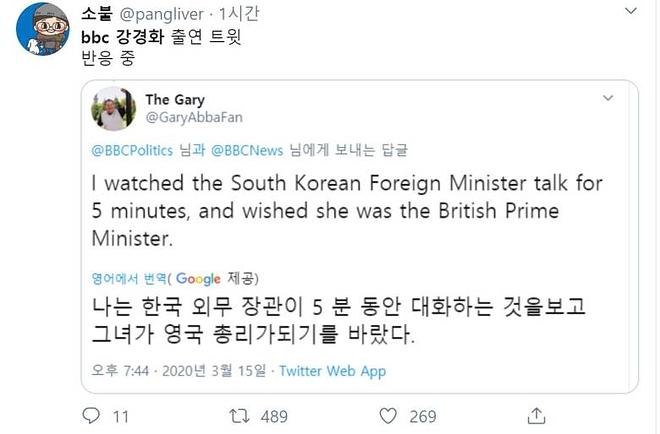
Task: Click the @pangliver handle
Action: (173, 15)
